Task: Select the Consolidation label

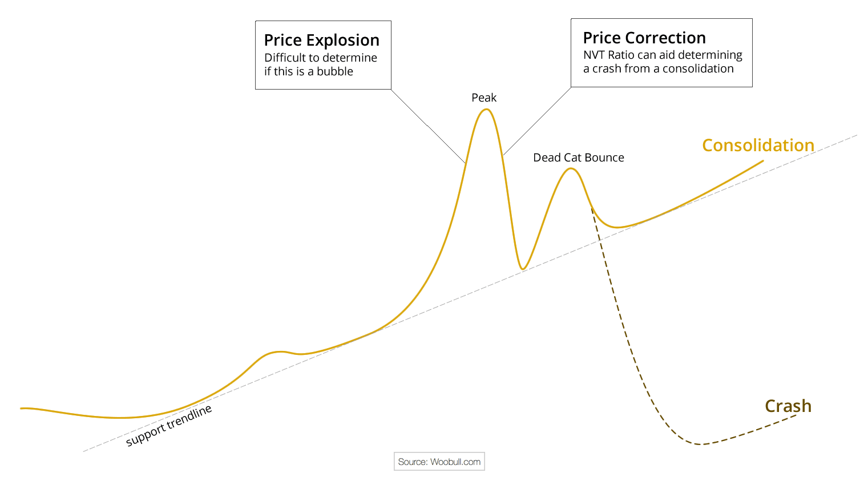Action: point(758,145)
